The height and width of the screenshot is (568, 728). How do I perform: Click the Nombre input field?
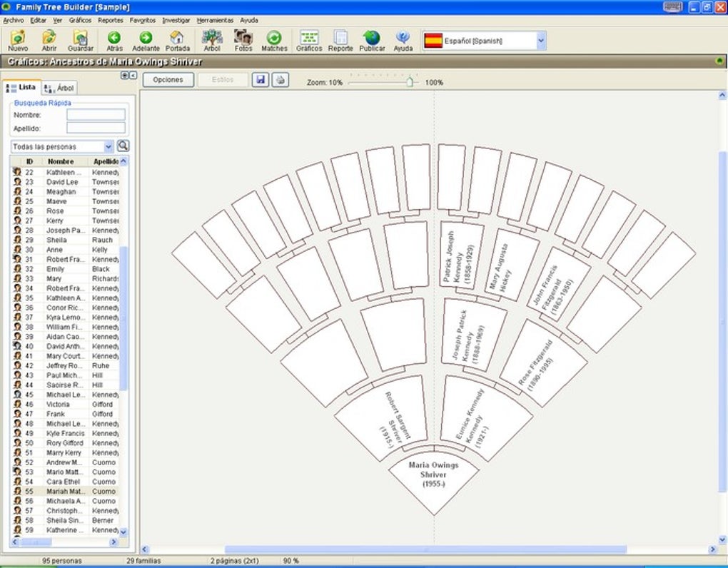pos(96,115)
